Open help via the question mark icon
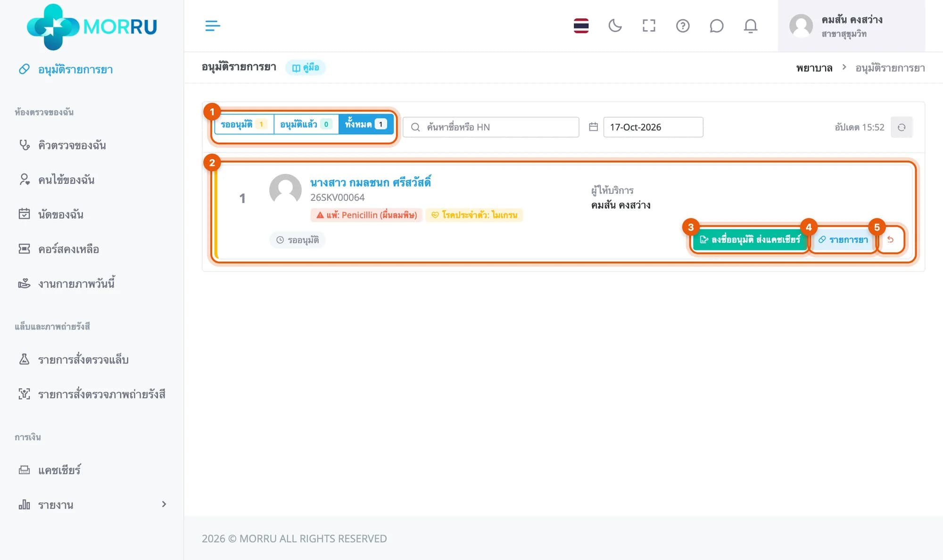Screen dimensions: 943x560 tap(683, 25)
